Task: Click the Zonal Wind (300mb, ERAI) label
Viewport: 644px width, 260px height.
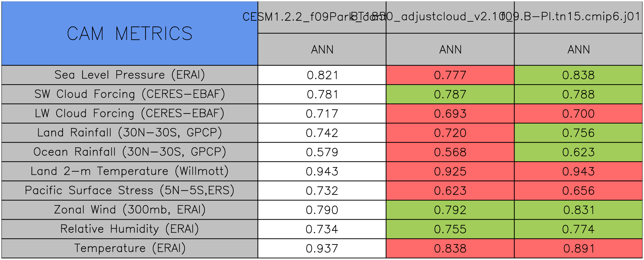Action: coord(130,210)
